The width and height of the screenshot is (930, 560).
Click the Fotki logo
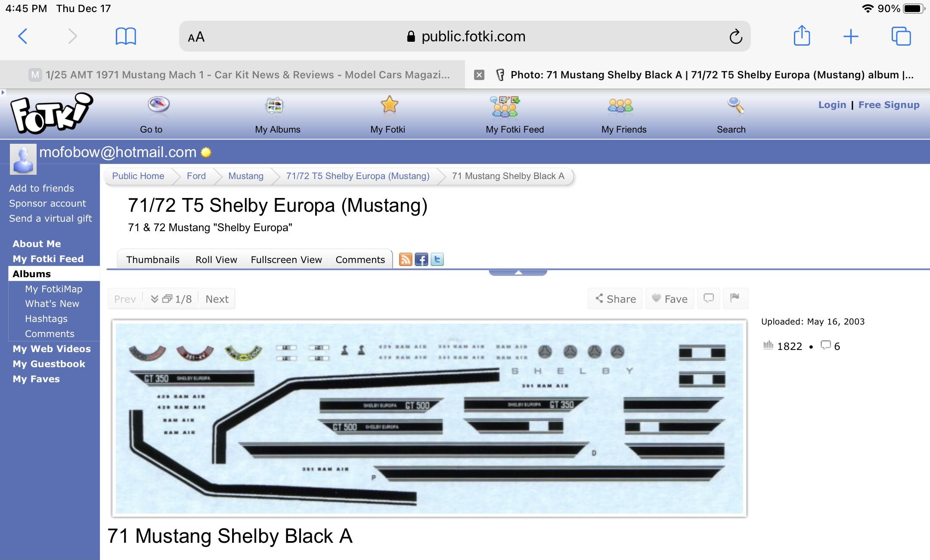pos(51,113)
